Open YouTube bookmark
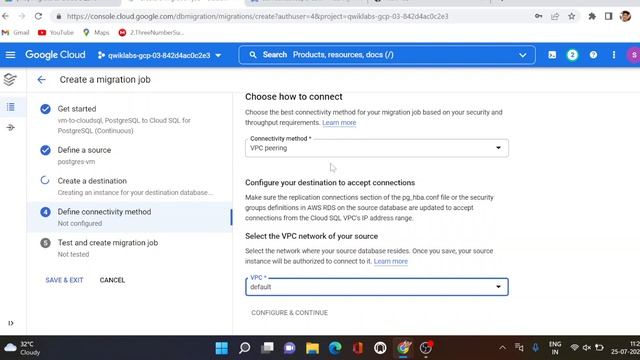 [56, 32]
